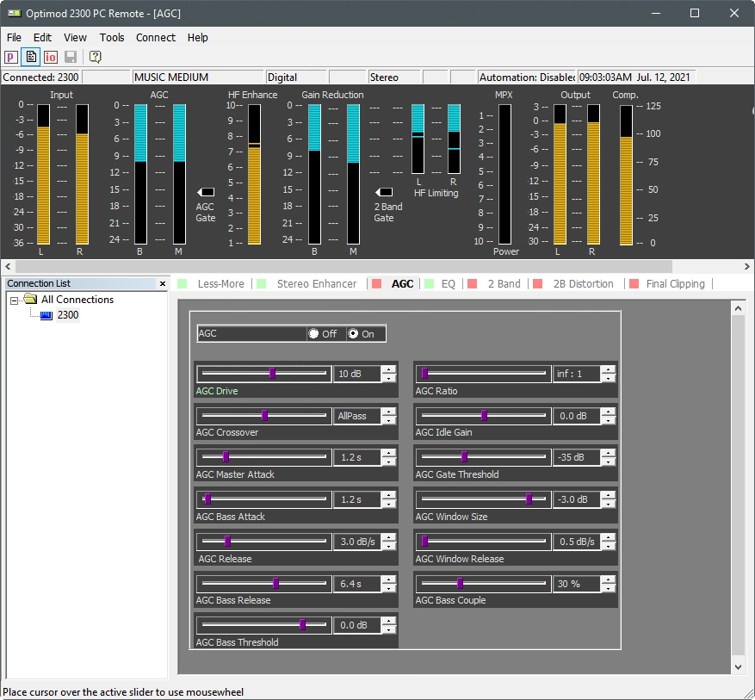The image size is (755, 700).
Task: Switch to the Stereo Enhancer tab
Action: click(x=317, y=284)
